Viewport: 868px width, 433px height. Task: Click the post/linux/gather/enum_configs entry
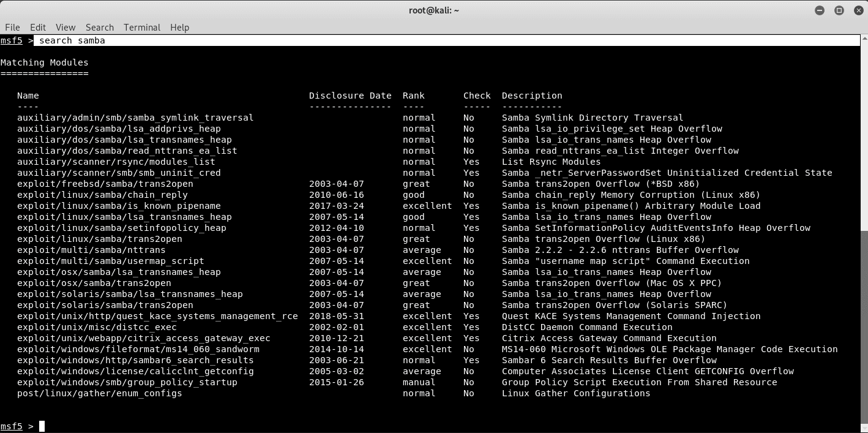point(99,393)
